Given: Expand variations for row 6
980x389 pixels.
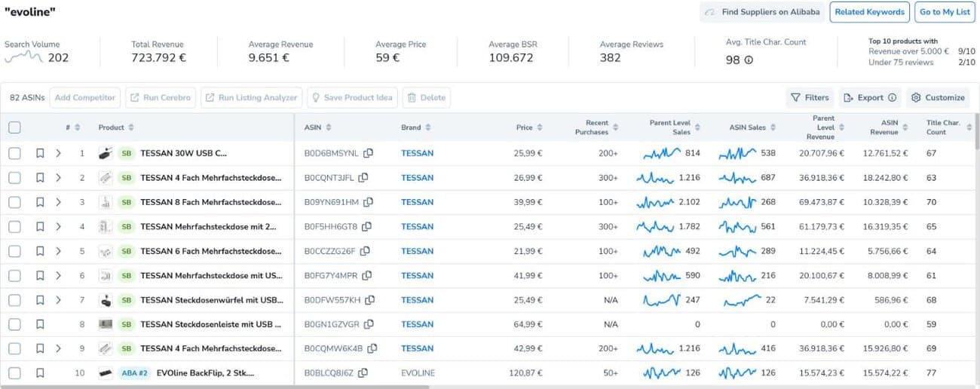Looking at the screenshot, I should point(58,275).
